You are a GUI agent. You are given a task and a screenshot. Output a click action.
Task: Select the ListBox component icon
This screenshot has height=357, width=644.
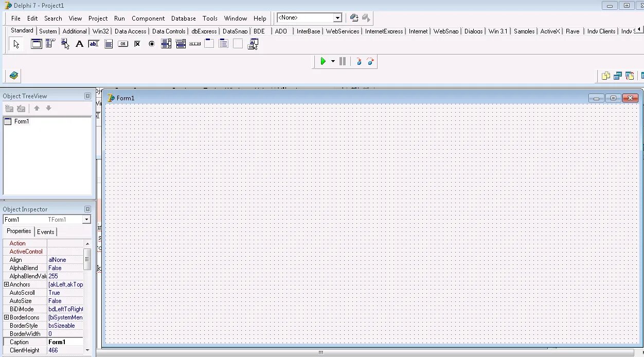[166, 44]
